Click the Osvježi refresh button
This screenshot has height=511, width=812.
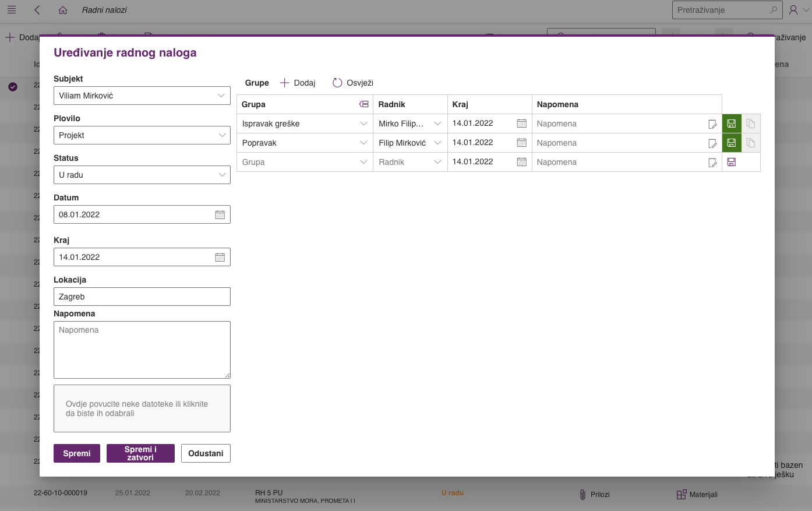[x=353, y=83]
